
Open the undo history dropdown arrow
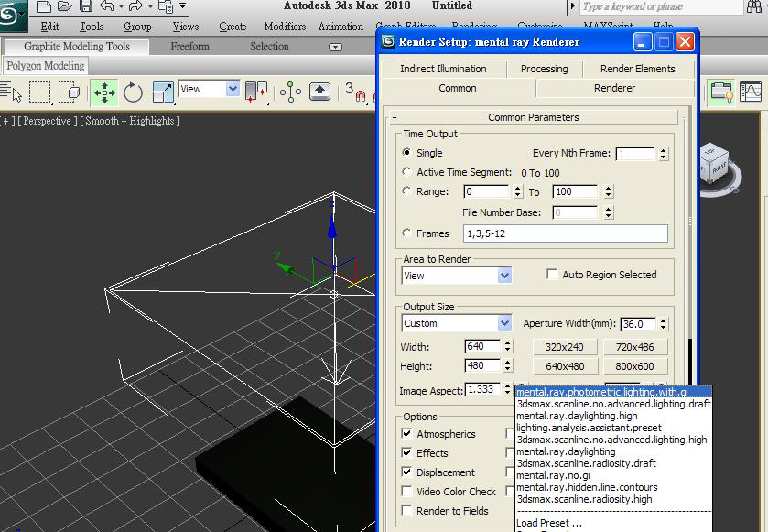tap(121, 6)
